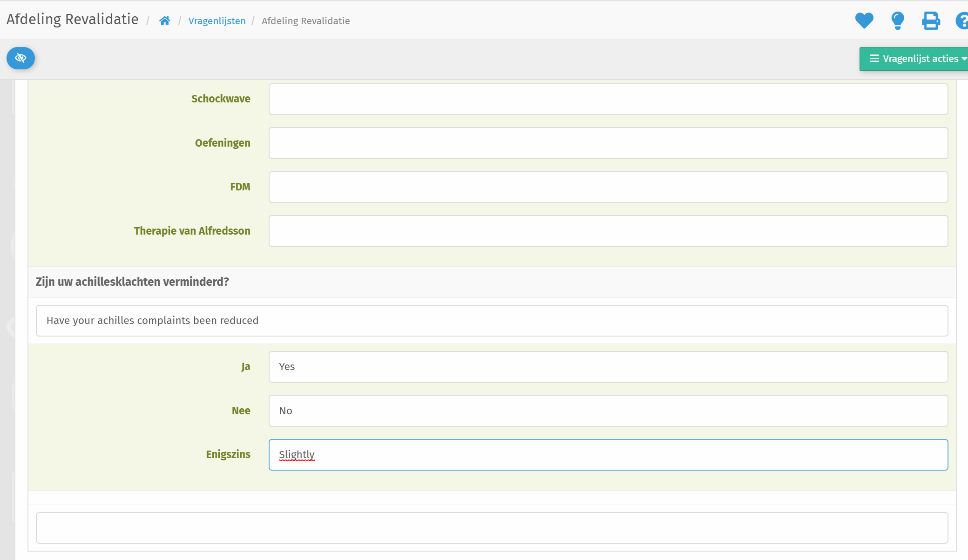Click the Afdeling Revalidatie page title
The image size is (968, 560).
click(x=73, y=20)
